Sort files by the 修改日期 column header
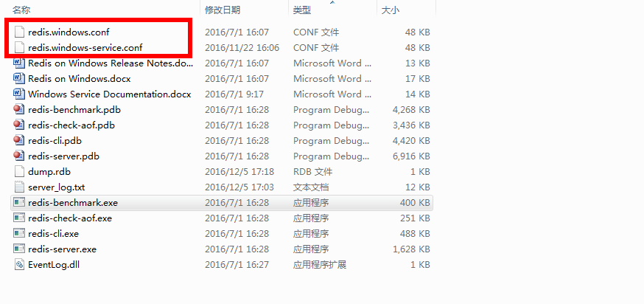Viewport: 644px width, 304px height. pyautogui.click(x=223, y=10)
